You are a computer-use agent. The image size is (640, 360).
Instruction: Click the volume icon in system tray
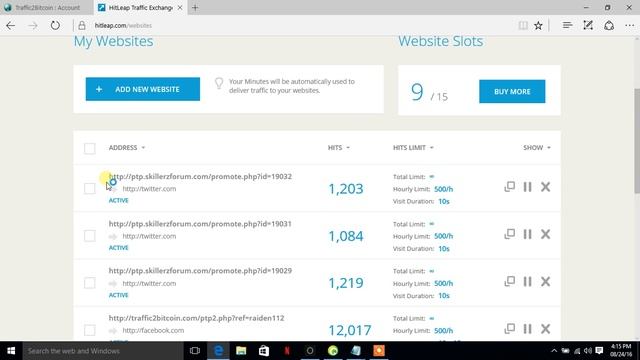point(588,351)
